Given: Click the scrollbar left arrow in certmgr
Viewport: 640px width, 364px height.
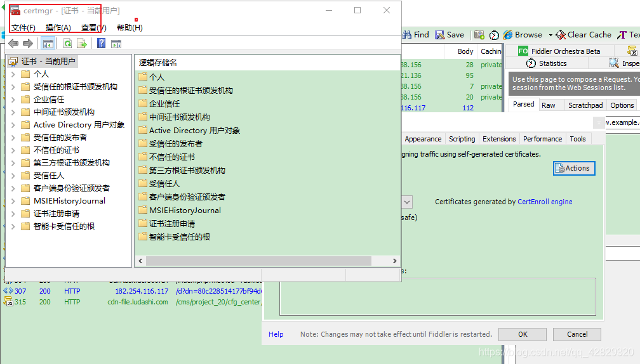Looking at the screenshot, I should tap(141, 261).
